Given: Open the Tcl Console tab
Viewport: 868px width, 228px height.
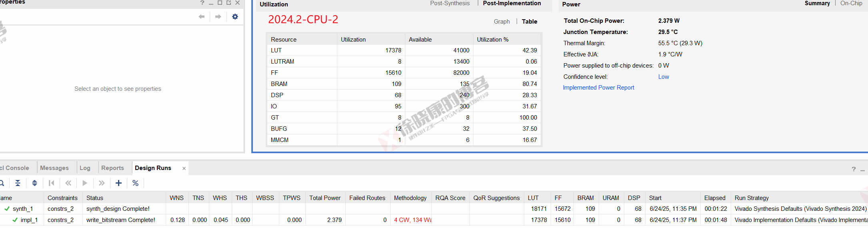Looking at the screenshot, I should [15, 168].
